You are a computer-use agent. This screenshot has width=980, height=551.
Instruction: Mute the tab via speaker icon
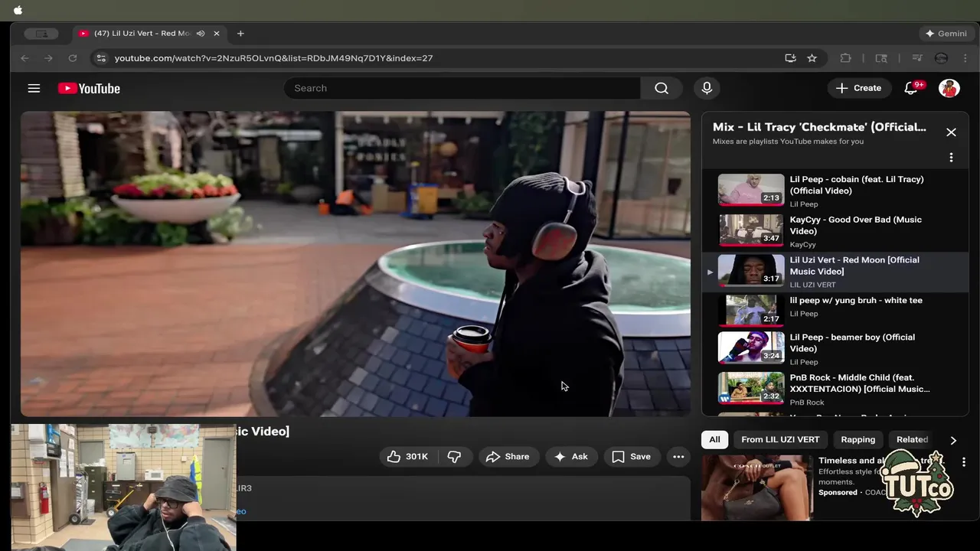pos(201,34)
